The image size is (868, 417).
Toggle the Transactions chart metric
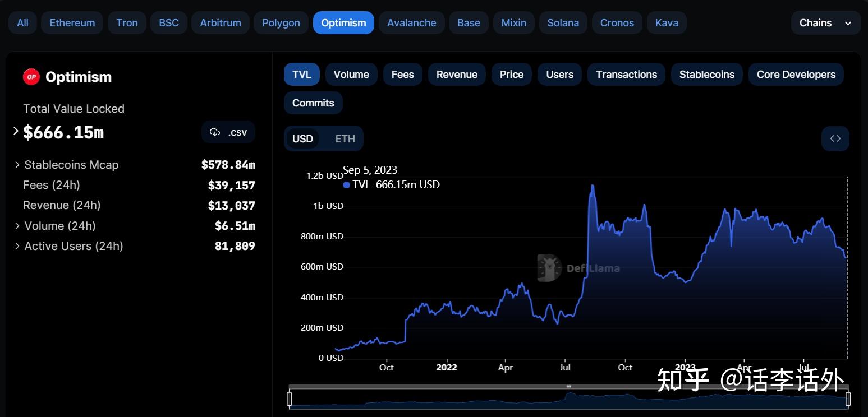pyautogui.click(x=626, y=75)
